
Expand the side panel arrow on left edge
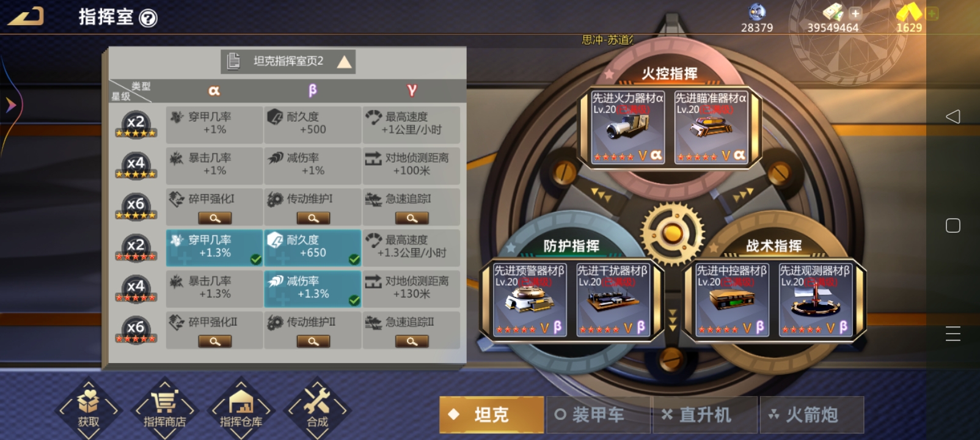pyautogui.click(x=10, y=105)
